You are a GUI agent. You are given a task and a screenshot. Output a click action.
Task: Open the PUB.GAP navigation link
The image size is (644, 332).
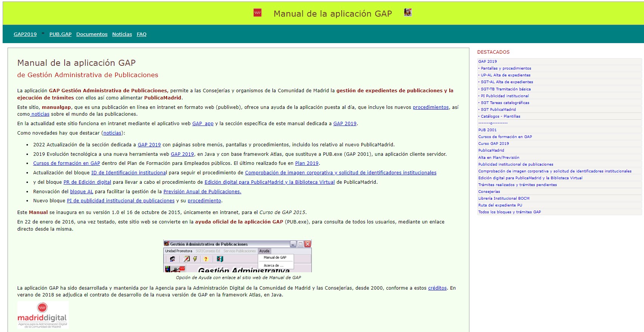pyautogui.click(x=60, y=34)
